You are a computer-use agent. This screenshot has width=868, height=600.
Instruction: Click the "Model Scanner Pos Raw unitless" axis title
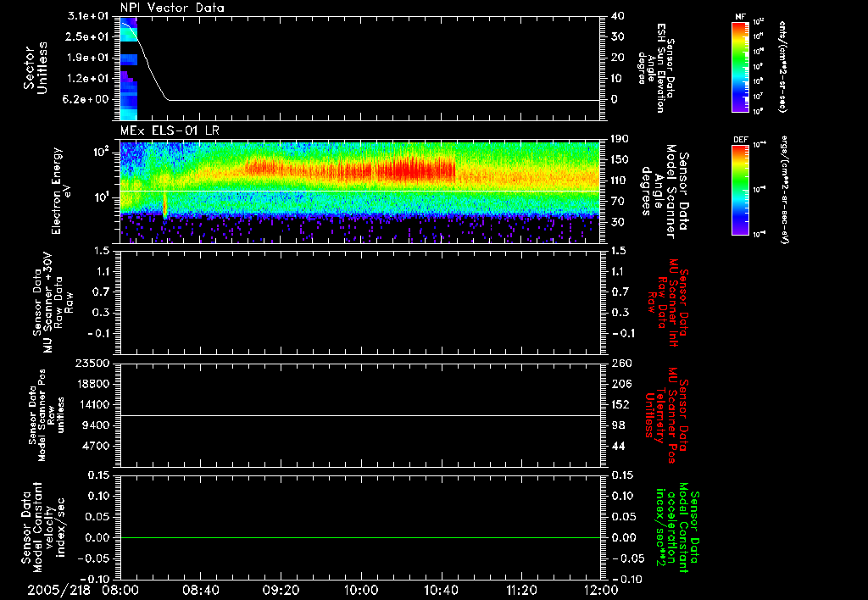48,415
